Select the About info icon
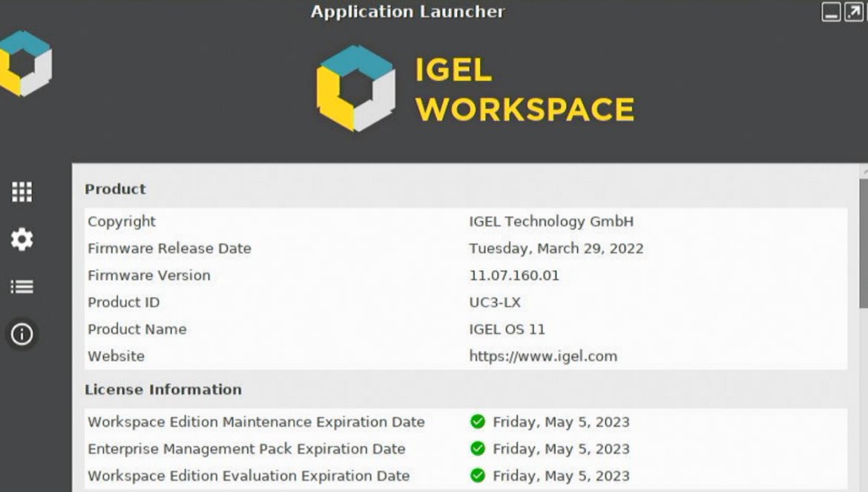 (22, 334)
